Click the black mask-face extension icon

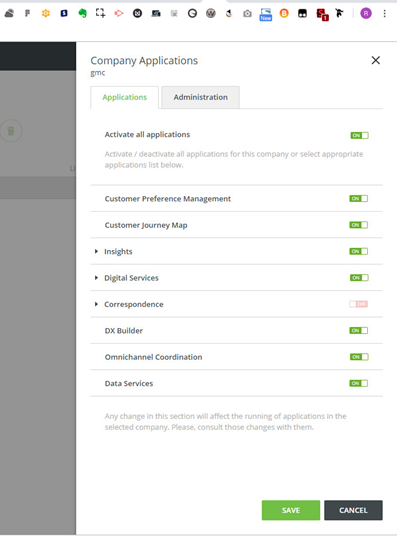[x=302, y=13]
